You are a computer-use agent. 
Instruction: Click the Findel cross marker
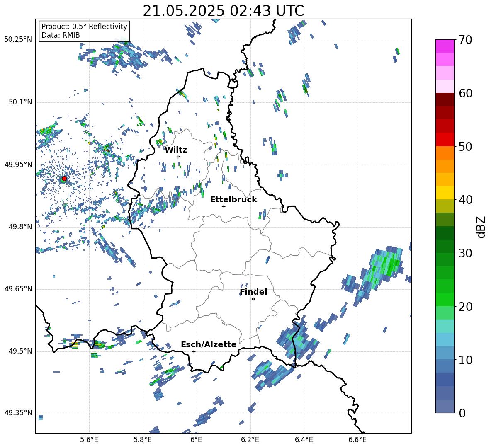253,299
